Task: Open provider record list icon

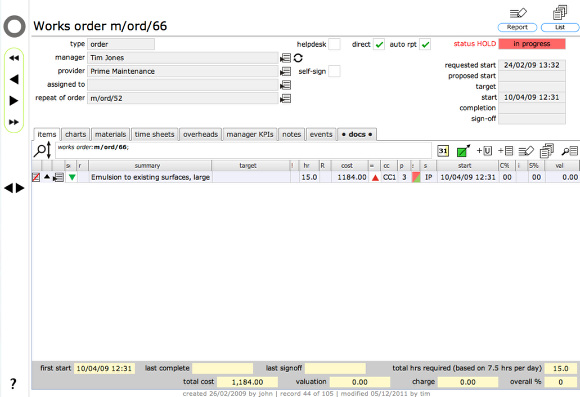Action: click(x=285, y=71)
